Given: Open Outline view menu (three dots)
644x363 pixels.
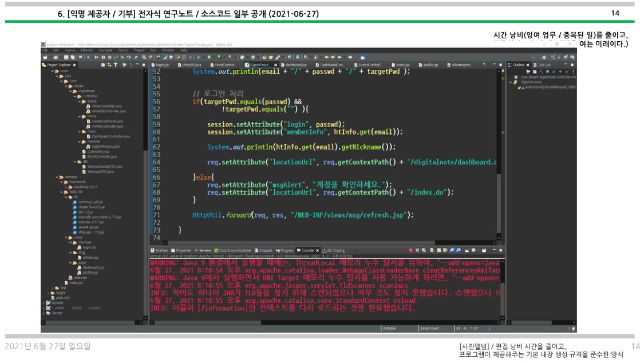Looking at the screenshot, I should (573, 72).
